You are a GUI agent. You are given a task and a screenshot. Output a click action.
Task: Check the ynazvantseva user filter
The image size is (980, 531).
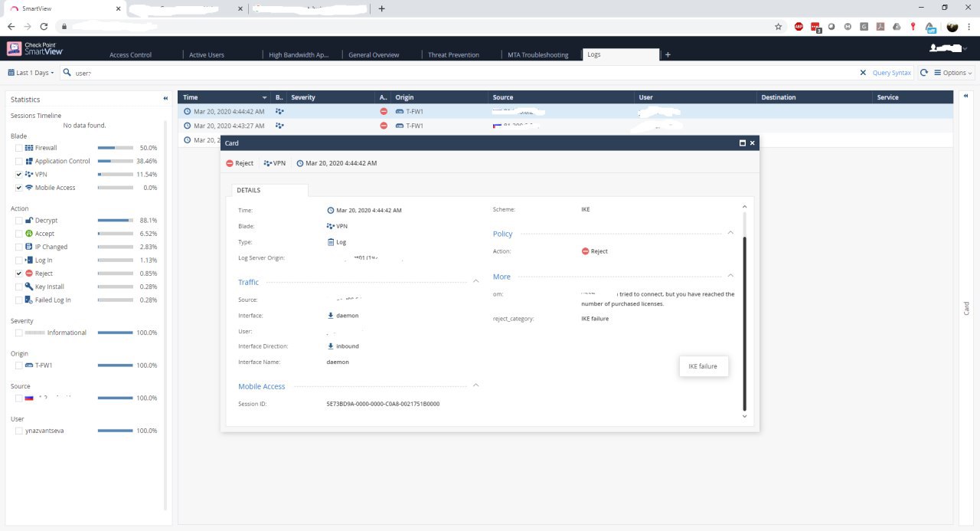click(x=19, y=431)
